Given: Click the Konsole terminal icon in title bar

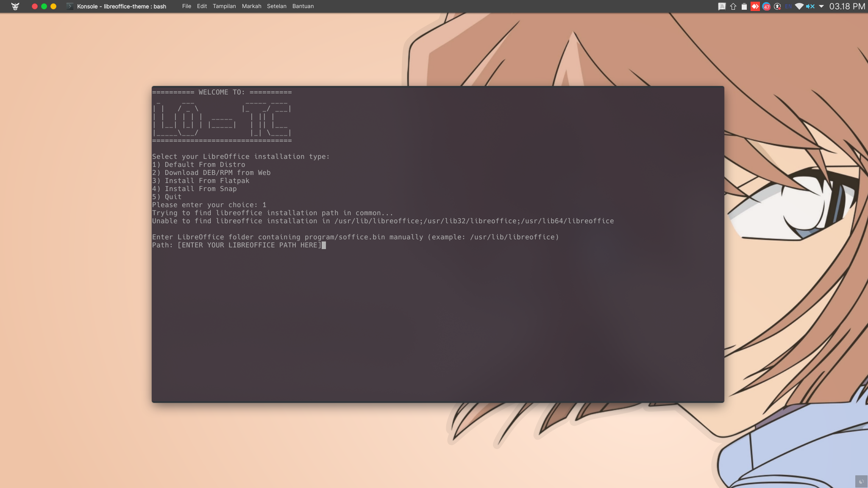Looking at the screenshot, I should 70,6.
